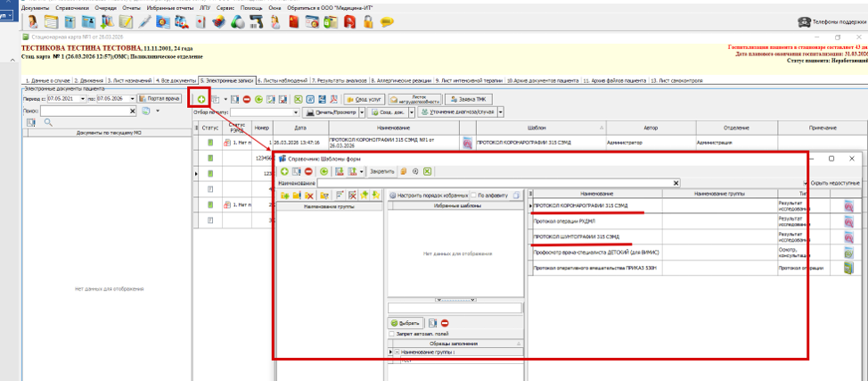The image size is (868, 381).
Task: Click Настроить порядок избранных button
Action: click(429, 195)
